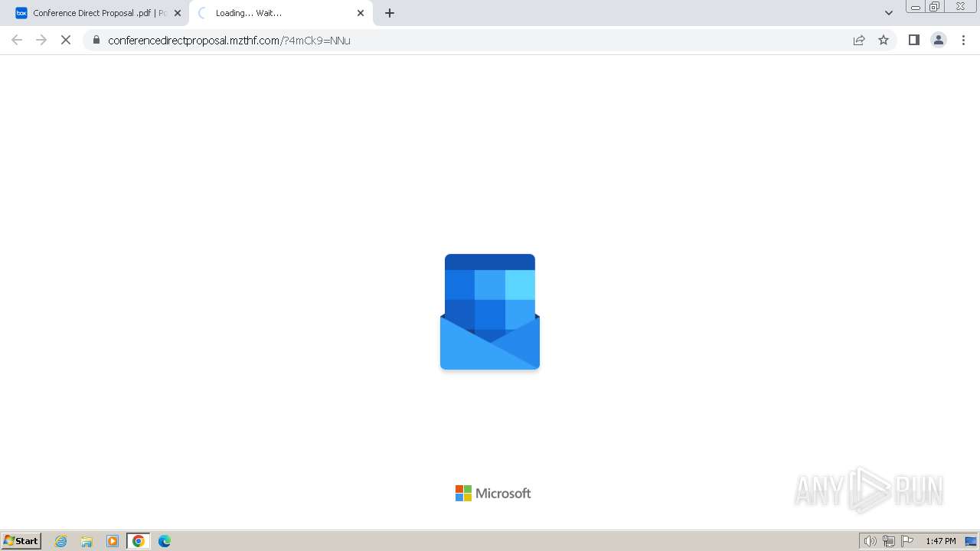Restore down the Chrome window
This screenshot has height=551, width=980.
935,7
